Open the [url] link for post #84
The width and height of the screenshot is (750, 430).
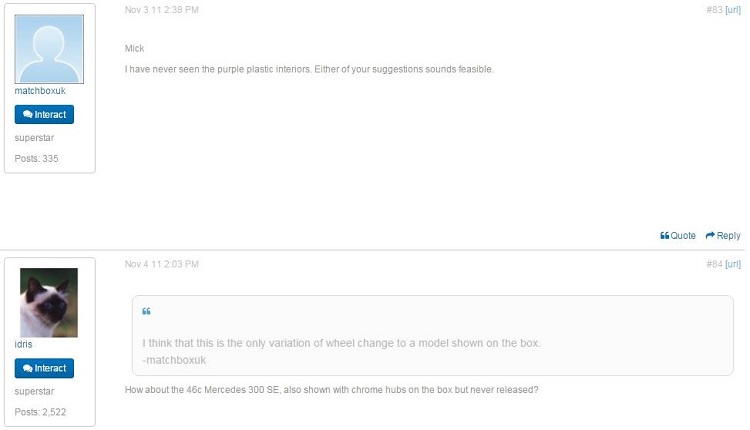pos(733,264)
